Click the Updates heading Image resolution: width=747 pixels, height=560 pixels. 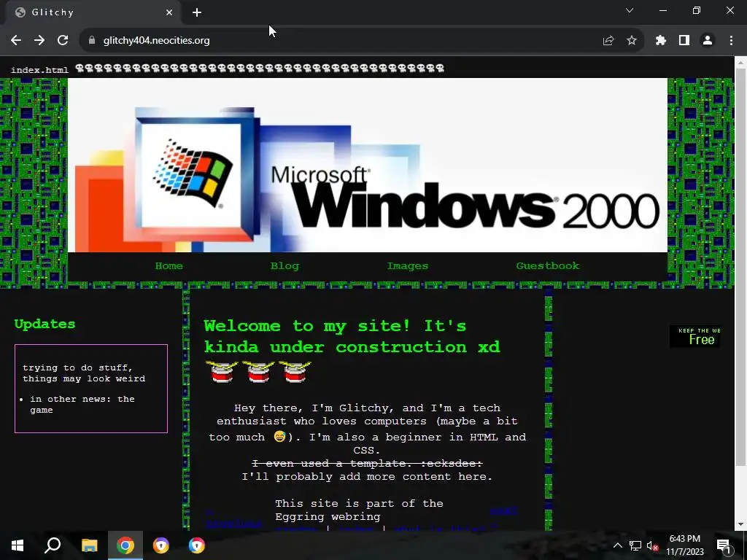tap(44, 324)
